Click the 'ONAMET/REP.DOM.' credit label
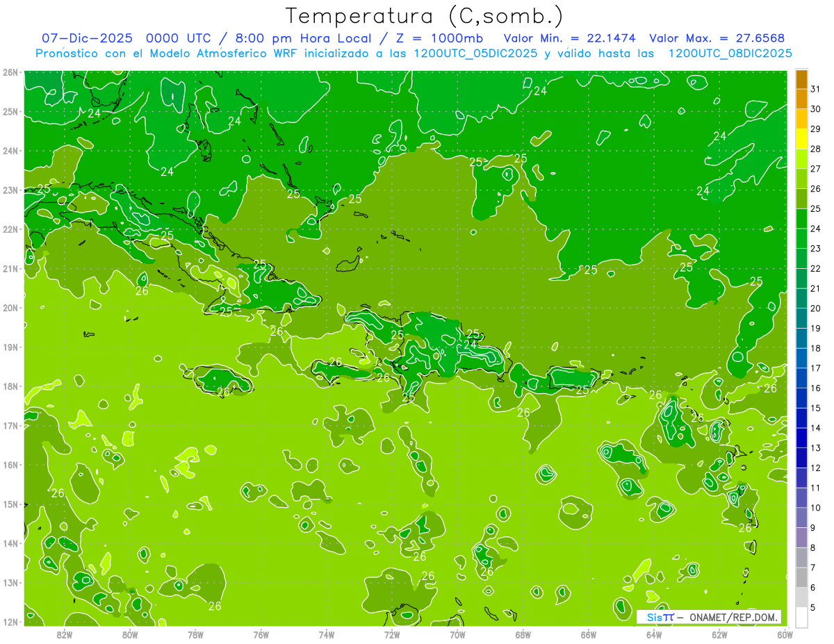Viewport: 834px width, 644px height. [733, 617]
